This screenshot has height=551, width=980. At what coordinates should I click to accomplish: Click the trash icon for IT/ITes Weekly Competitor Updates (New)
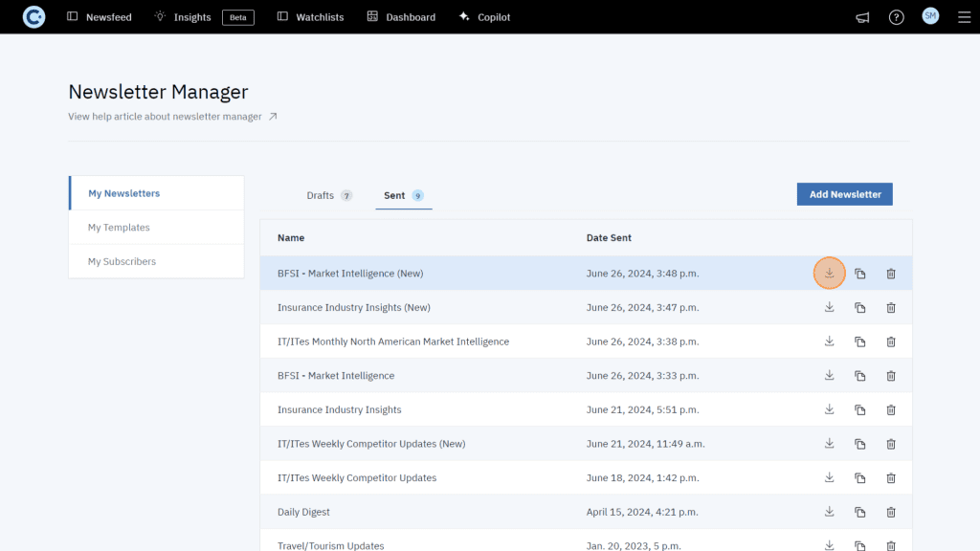(x=890, y=444)
